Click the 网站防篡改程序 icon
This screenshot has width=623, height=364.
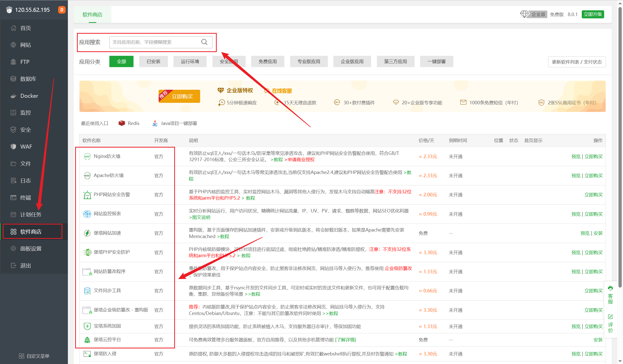pyautogui.click(x=87, y=272)
